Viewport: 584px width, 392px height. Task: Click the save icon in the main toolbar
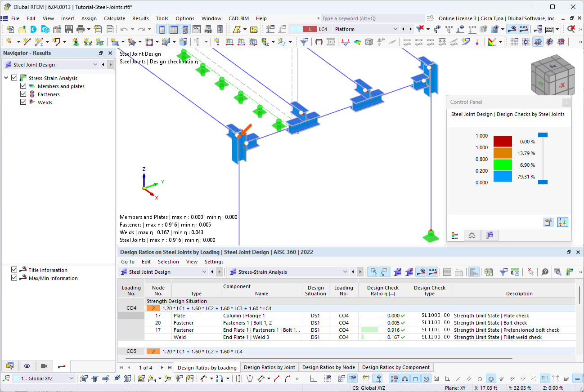(68, 29)
